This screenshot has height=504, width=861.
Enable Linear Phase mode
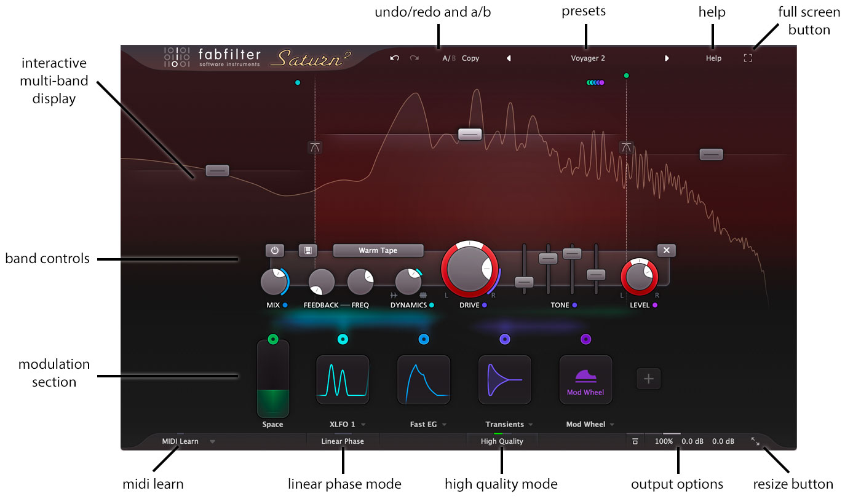343,441
